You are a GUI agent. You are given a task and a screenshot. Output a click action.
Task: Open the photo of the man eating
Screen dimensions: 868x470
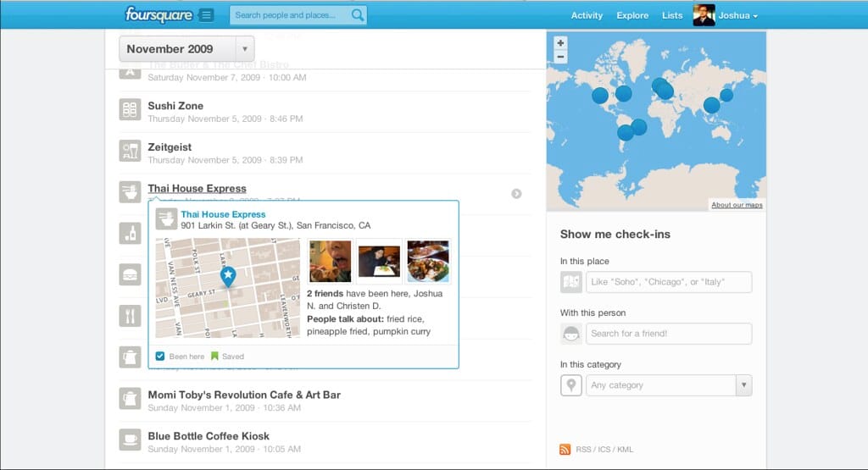(x=330, y=261)
